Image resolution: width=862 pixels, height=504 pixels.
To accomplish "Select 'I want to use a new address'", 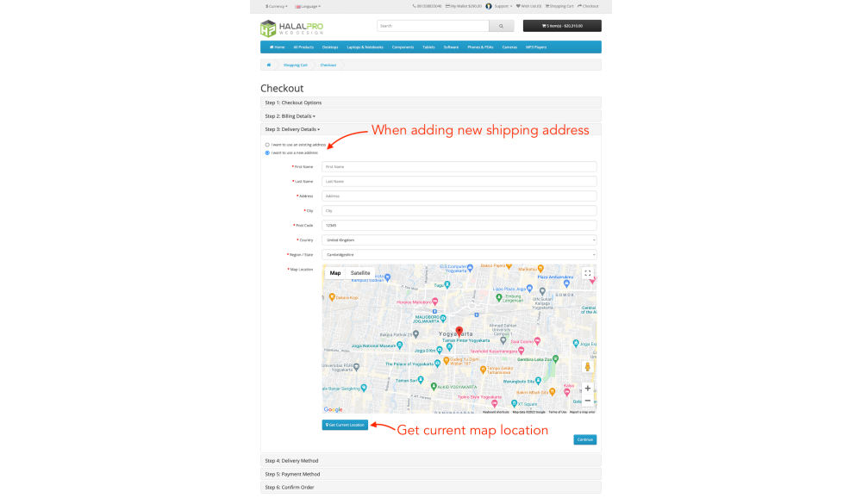I will (x=267, y=152).
